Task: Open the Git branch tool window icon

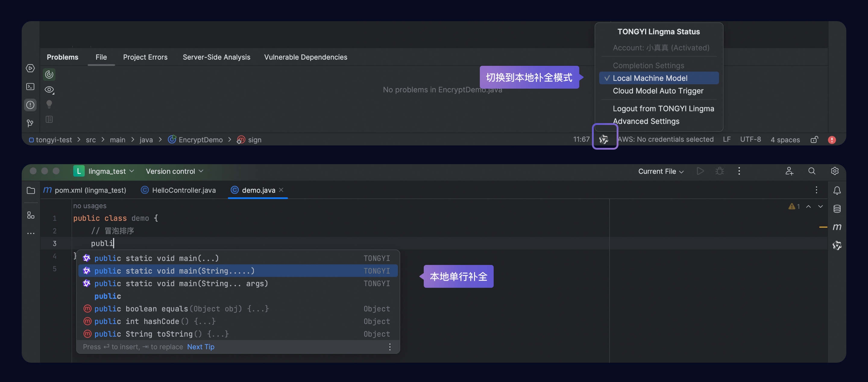Action: pyautogui.click(x=30, y=123)
